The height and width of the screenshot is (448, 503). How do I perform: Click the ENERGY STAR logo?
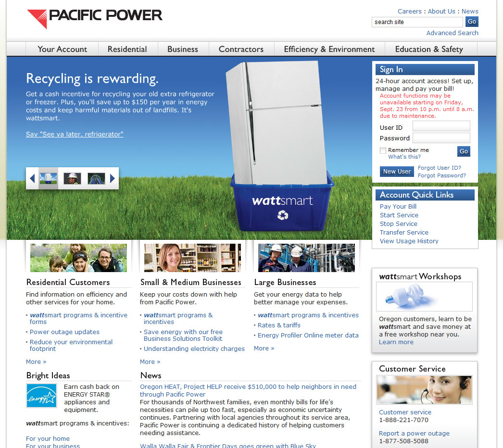(x=41, y=396)
